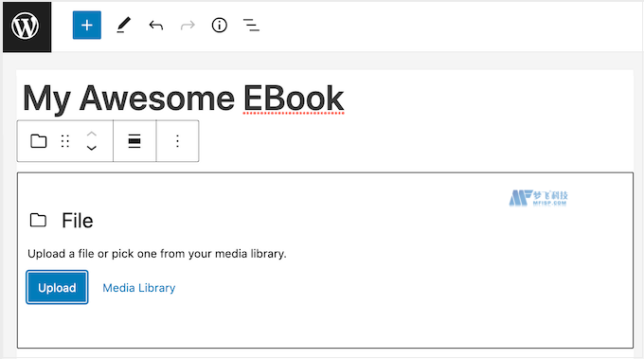The image size is (644, 359).
Task: Click the folder icon beside File heading
Action: [x=38, y=220]
